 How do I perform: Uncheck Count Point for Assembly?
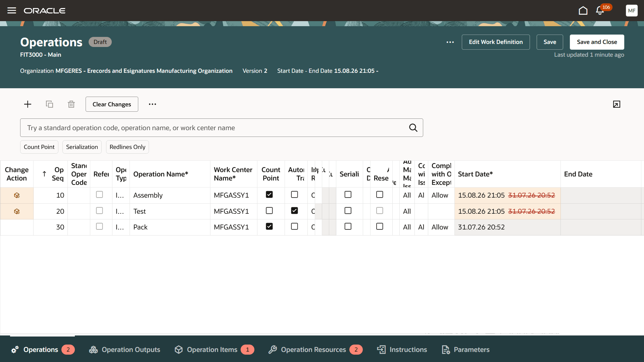tap(269, 195)
